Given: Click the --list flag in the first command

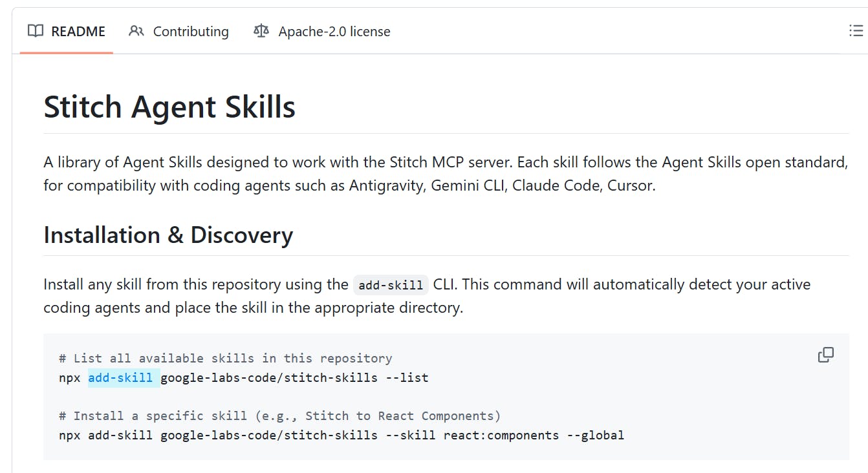Looking at the screenshot, I should [x=407, y=377].
